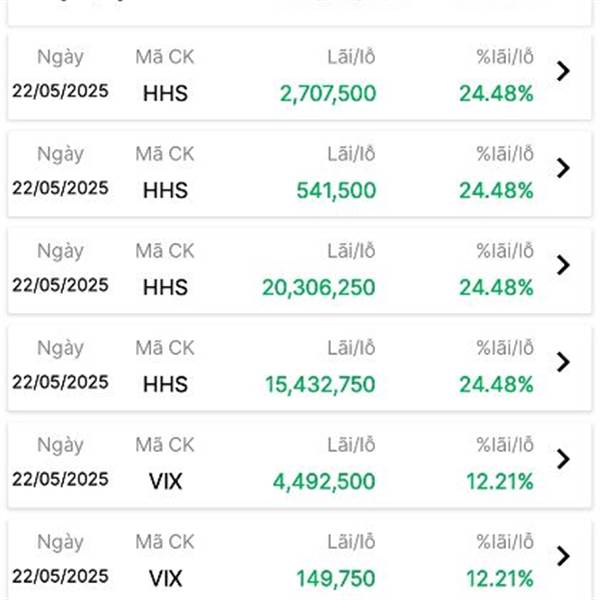This screenshot has height=600, width=600.
Task: Expand the HHS row showing 2,707,500 profit
Action: pos(563,71)
